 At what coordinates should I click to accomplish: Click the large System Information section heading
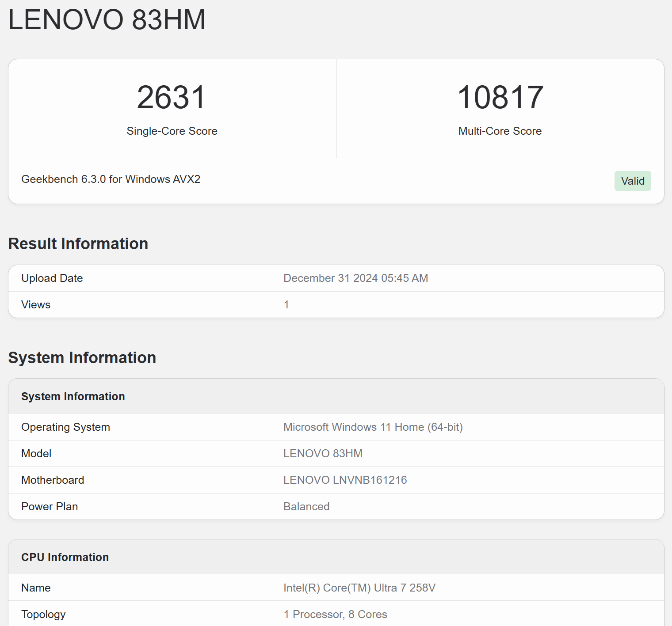[x=82, y=358]
